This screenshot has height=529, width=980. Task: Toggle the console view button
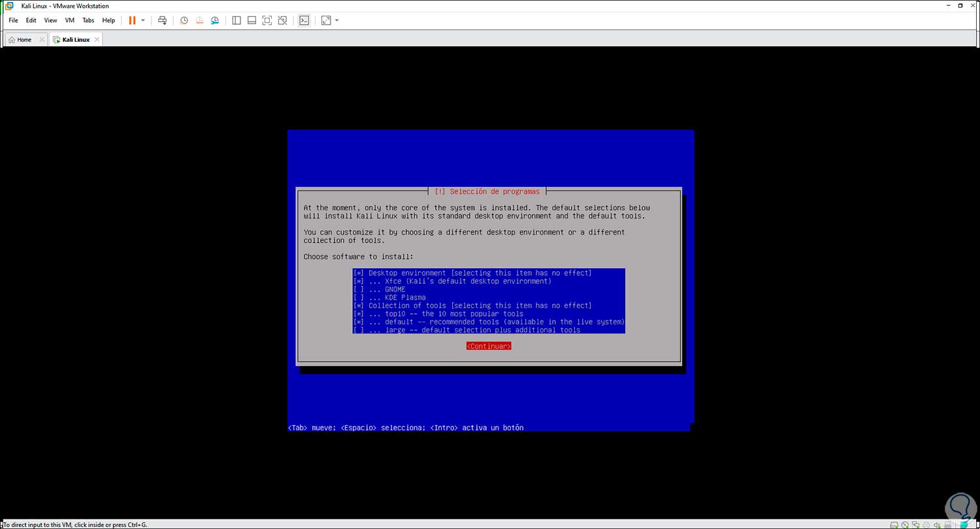[x=304, y=20]
